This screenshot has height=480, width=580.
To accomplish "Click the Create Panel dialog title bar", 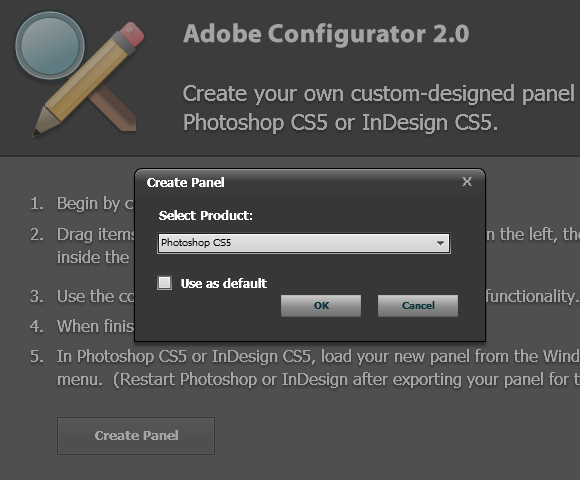I will pyautogui.click(x=310, y=182).
